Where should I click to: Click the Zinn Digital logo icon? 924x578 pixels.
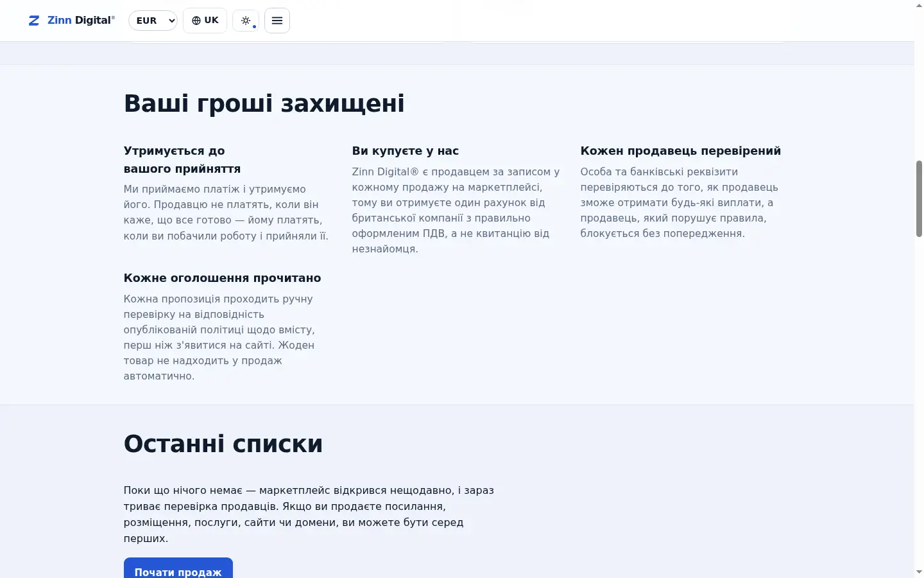pyautogui.click(x=34, y=21)
